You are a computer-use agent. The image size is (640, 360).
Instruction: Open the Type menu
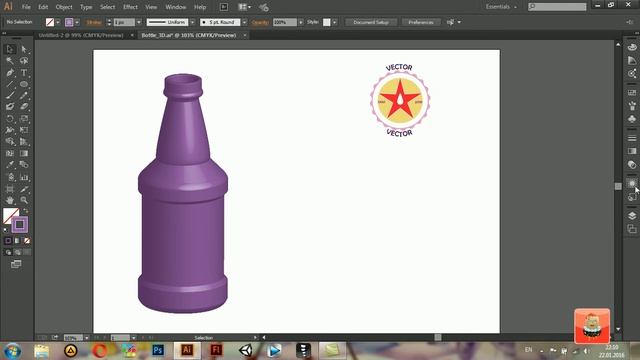click(86, 7)
